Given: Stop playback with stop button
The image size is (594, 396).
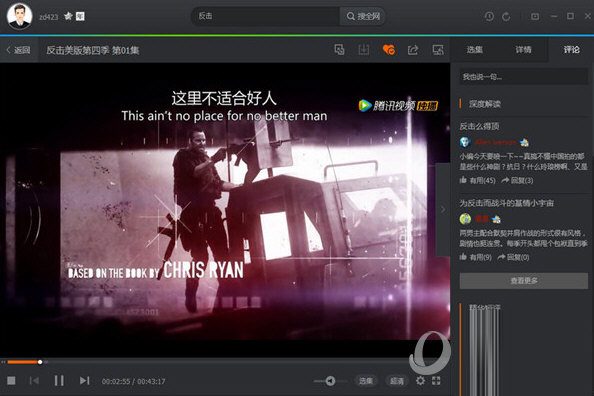Looking at the screenshot, I should pyautogui.click(x=11, y=380).
